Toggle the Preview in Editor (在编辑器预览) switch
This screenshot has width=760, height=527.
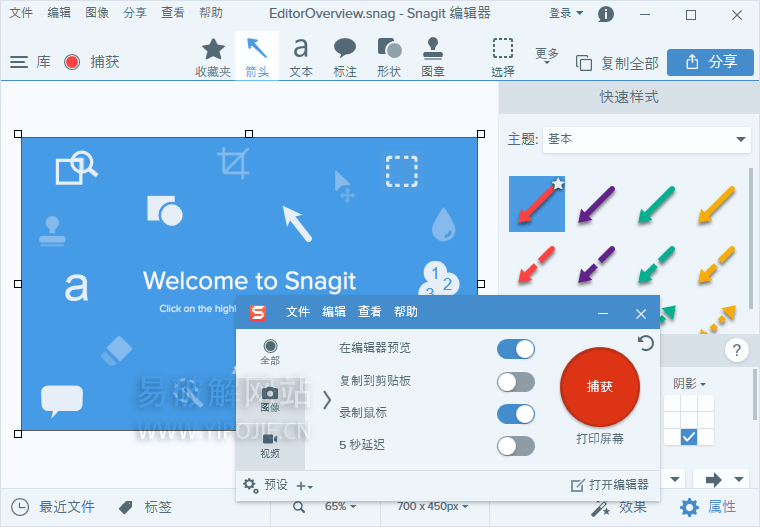[x=516, y=348]
